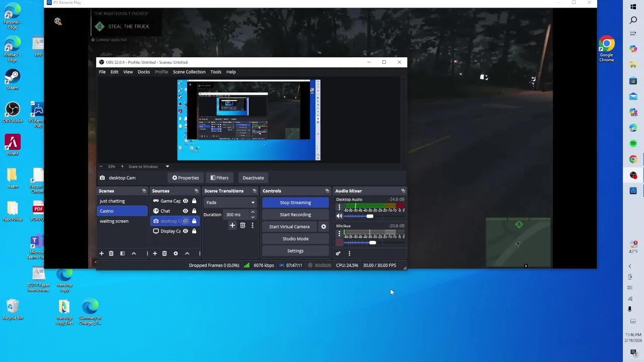
Task: Open Desktop Audio three-dot options
Action: [x=339, y=207]
